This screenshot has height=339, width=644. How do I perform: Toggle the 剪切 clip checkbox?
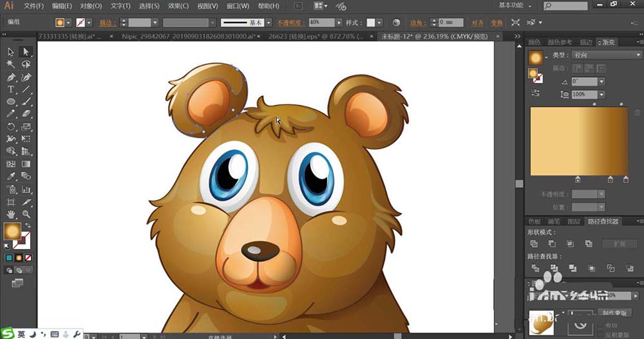pyautogui.click(x=601, y=325)
